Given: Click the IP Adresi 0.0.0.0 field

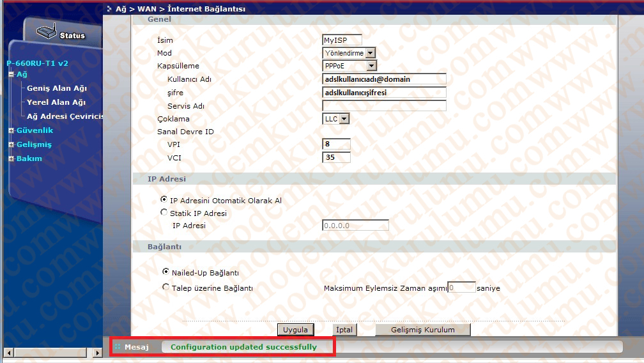Looking at the screenshot, I should [x=356, y=225].
